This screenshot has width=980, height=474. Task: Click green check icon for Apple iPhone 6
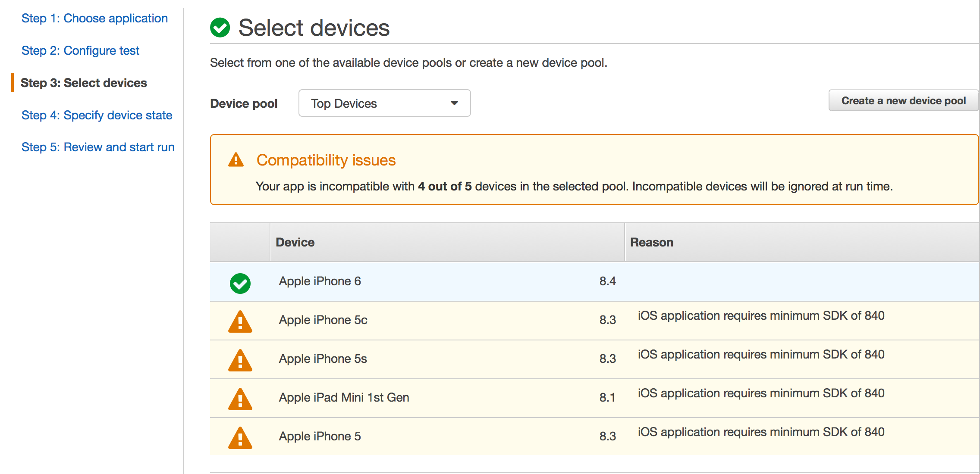point(240,283)
